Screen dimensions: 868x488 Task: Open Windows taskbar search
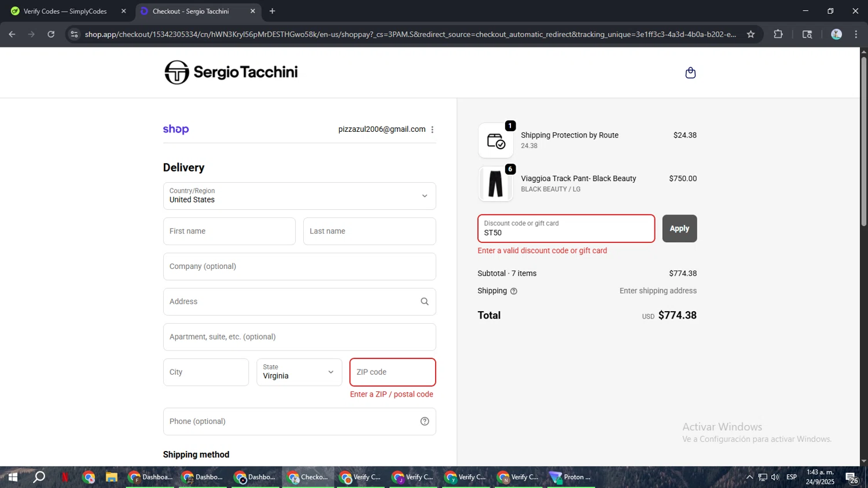click(39, 477)
